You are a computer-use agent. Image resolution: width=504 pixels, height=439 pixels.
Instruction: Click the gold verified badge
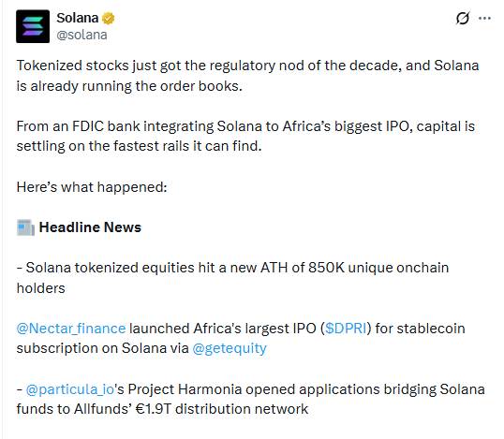tap(109, 19)
